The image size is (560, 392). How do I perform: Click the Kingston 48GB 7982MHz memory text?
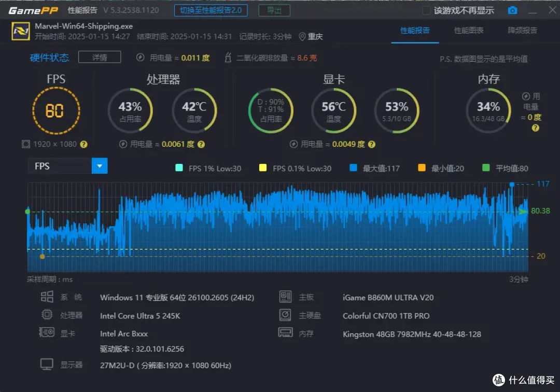pos(412,334)
